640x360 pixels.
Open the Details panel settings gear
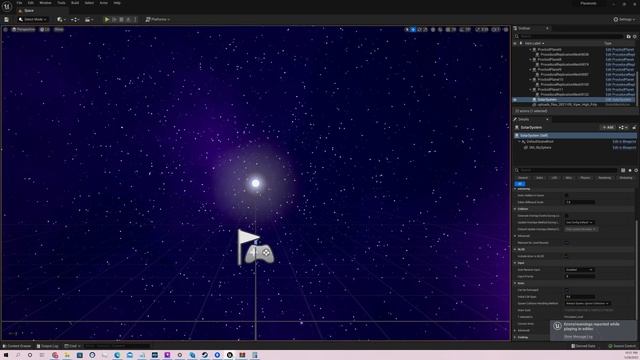636,170
